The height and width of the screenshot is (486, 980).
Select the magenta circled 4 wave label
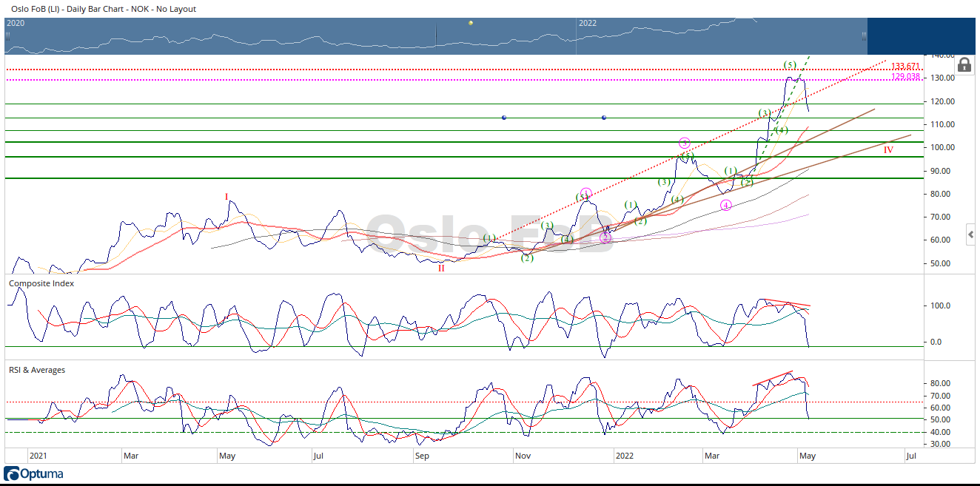tap(725, 205)
